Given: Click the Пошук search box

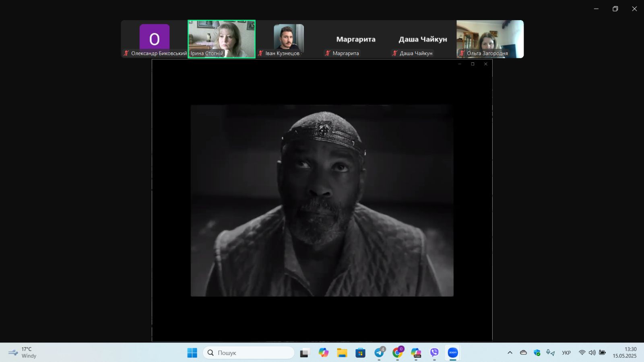Looking at the screenshot, I should pyautogui.click(x=249, y=353).
